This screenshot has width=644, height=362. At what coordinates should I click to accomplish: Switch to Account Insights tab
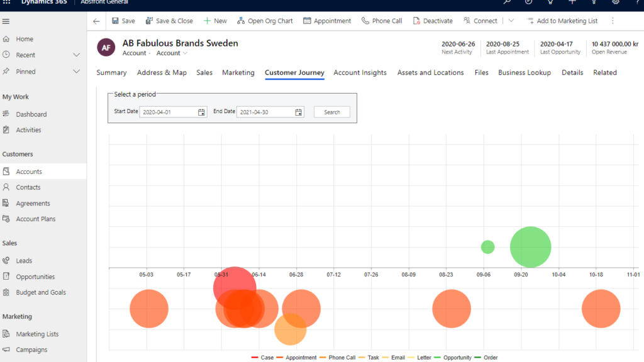tap(360, 73)
